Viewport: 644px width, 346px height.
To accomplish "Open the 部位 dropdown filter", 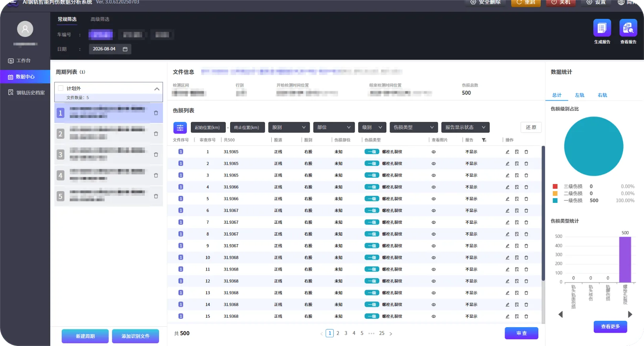I will coord(334,127).
